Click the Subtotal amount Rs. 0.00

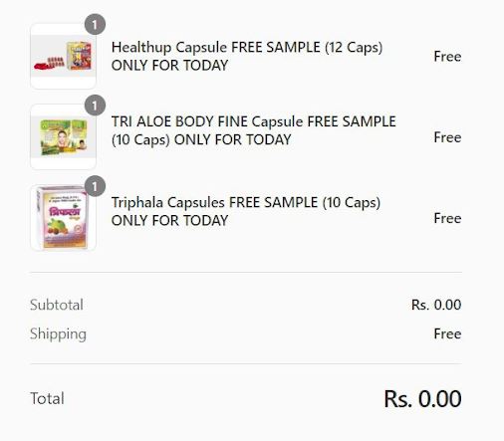pos(436,305)
